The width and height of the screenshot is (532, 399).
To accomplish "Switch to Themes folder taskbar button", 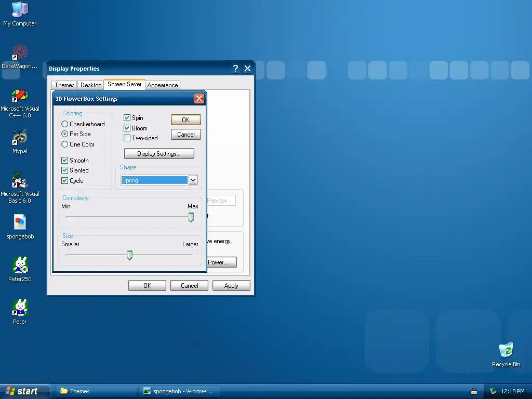I will point(96,391).
